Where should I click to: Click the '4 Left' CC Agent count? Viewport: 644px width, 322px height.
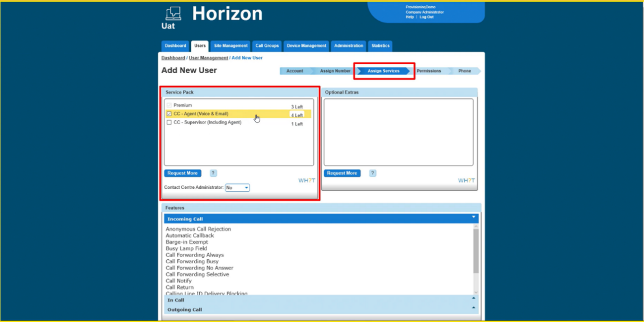tap(297, 115)
